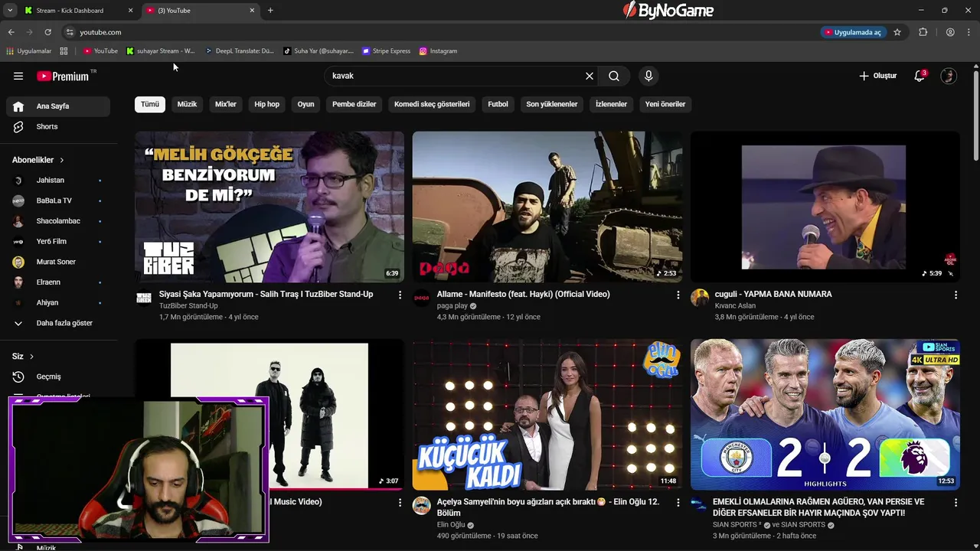Expand the Siz section chevron
The width and height of the screenshot is (980, 551).
32,357
